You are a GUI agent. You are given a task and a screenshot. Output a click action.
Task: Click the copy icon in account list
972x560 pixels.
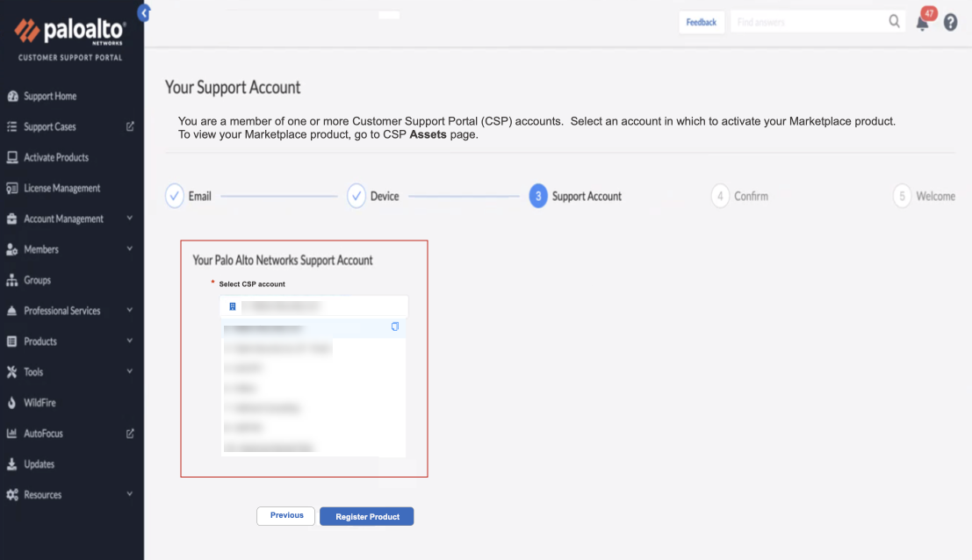(x=395, y=327)
